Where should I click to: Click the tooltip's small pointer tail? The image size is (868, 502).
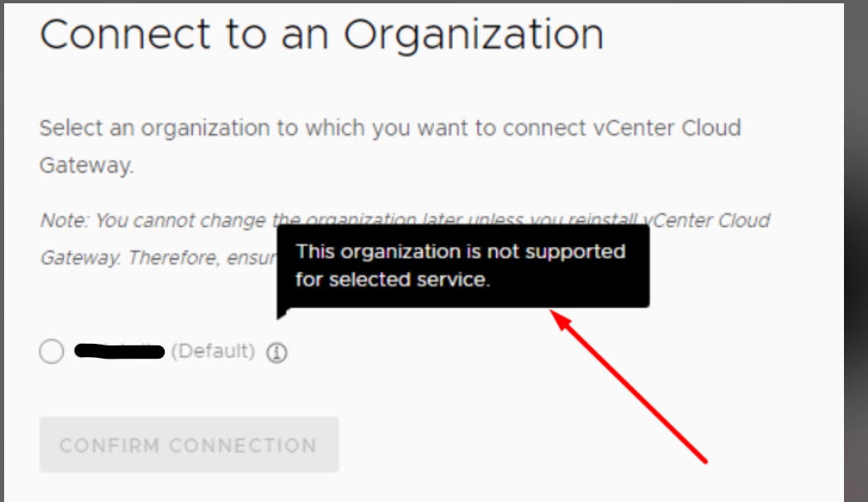click(281, 313)
